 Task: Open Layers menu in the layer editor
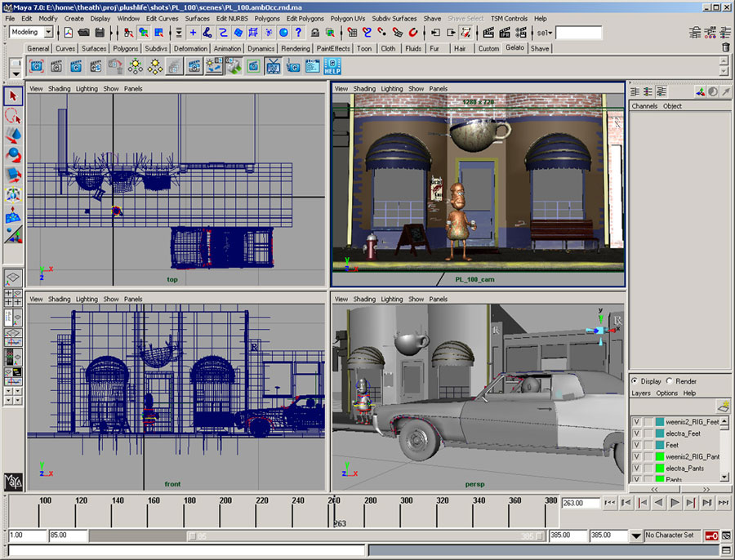pos(641,393)
